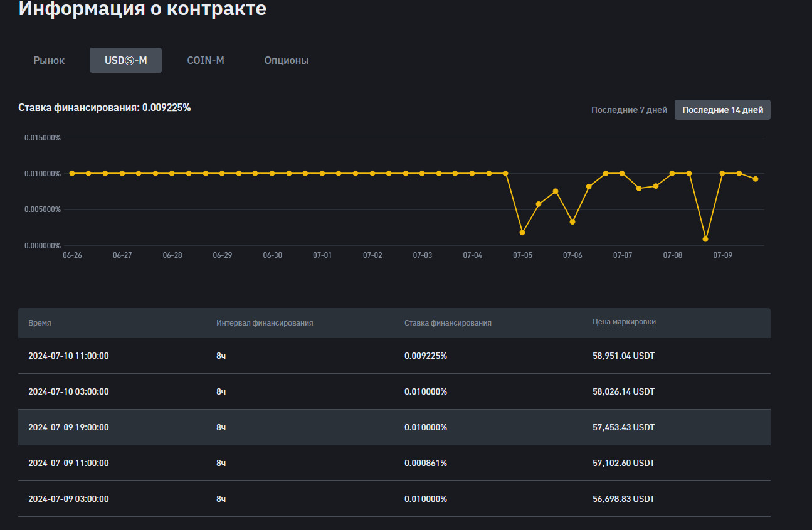This screenshot has height=530, width=812.
Task: Switch to the Опционы tab
Action: (x=287, y=61)
